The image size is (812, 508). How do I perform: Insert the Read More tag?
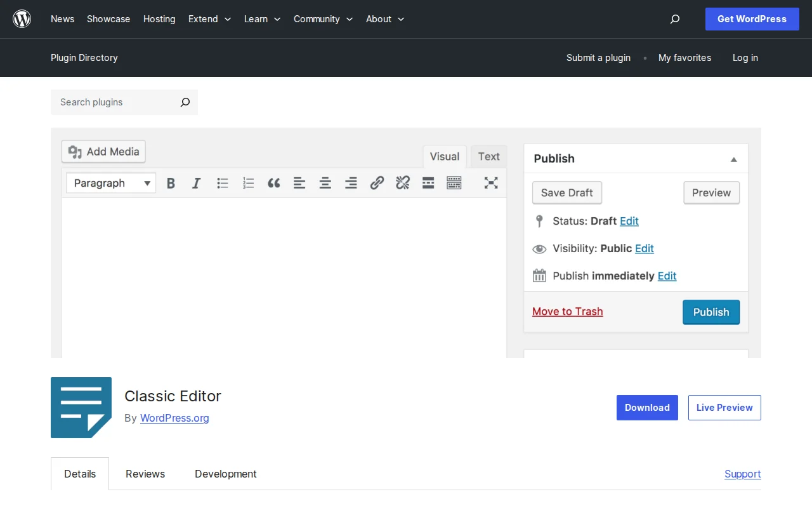click(428, 183)
